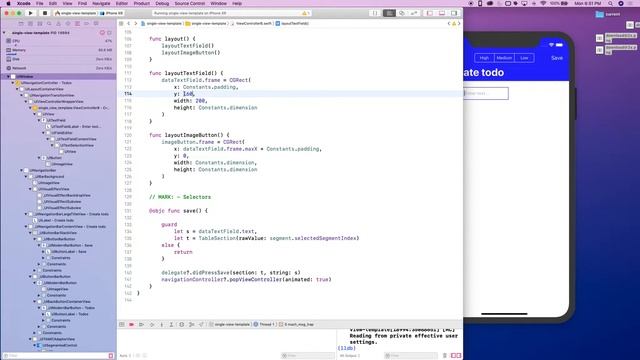Clear the console with trash icon
The image size is (640, 360).
click(x=444, y=356)
